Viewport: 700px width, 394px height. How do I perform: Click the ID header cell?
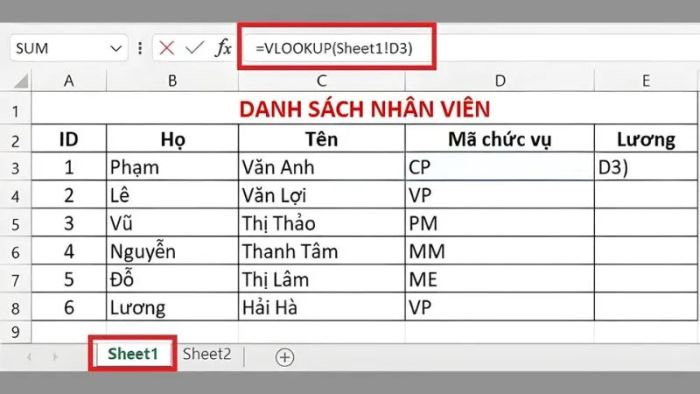(69, 139)
